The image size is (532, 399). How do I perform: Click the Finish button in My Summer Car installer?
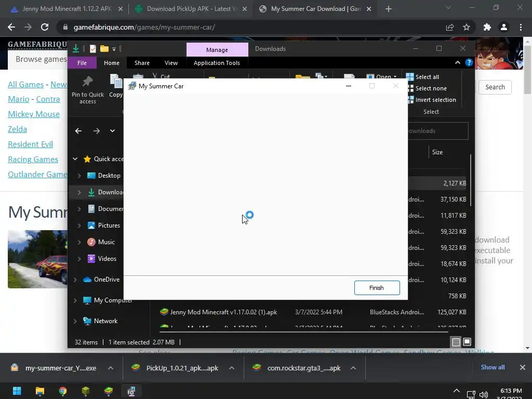coord(377,288)
